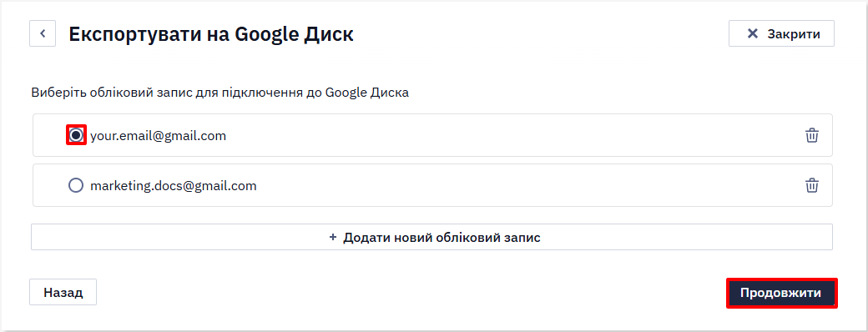Select the your.email@gmail.com radio button
The width and height of the screenshot is (868, 332).
coord(76,135)
